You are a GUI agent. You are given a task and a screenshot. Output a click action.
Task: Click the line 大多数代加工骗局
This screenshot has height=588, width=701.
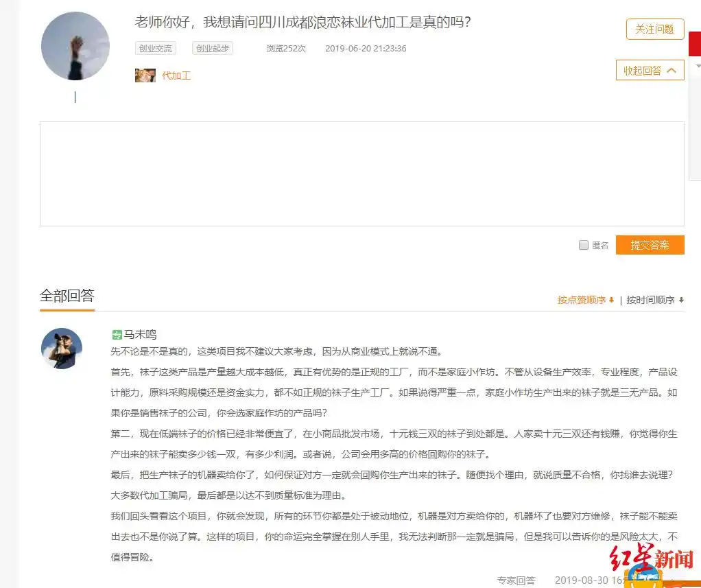[x=228, y=495]
